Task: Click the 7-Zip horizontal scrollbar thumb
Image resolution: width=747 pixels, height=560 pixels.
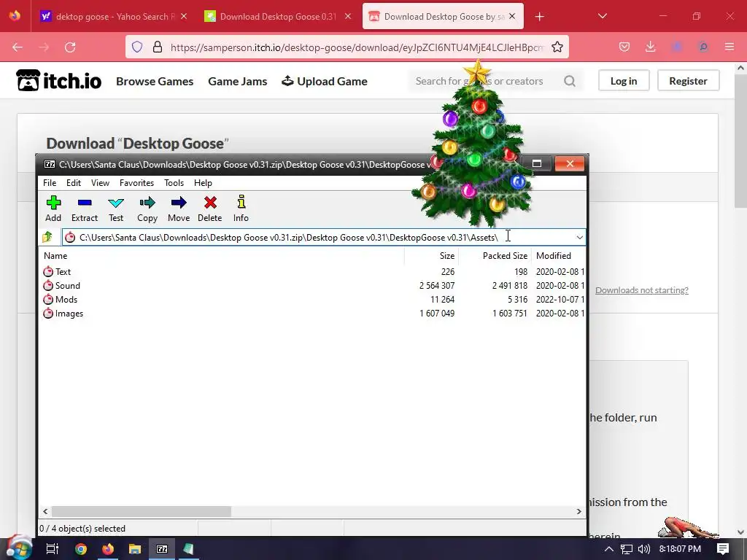Action: click(141, 511)
